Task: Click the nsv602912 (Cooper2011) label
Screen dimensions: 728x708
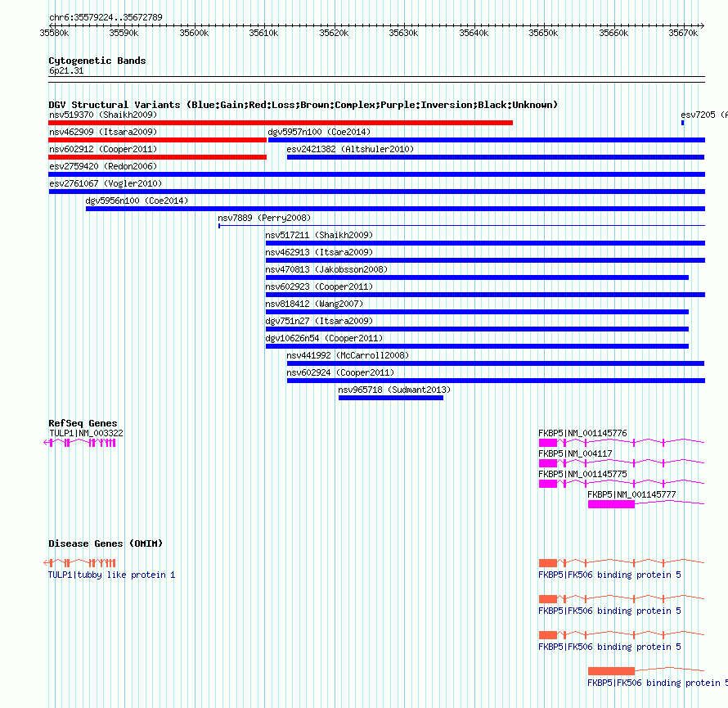Action: click(x=103, y=149)
